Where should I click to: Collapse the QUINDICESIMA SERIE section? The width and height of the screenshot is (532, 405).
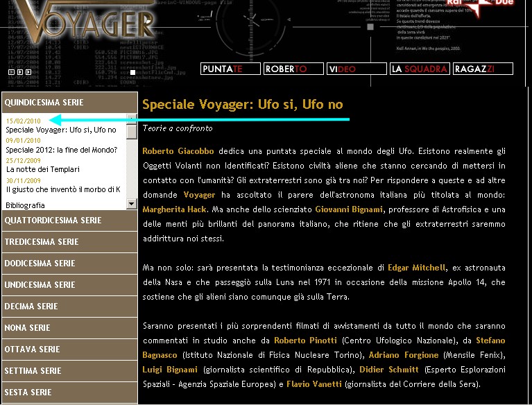[x=69, y=103]
